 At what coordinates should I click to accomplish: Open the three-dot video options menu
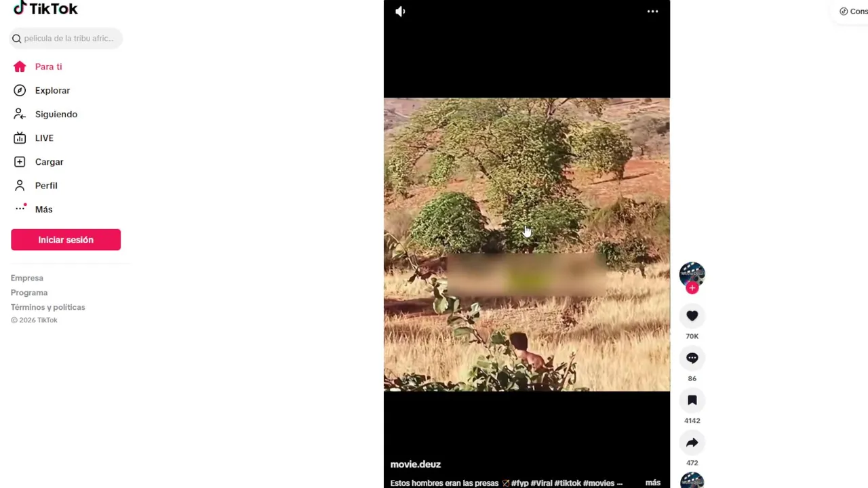tap(652, 12)
